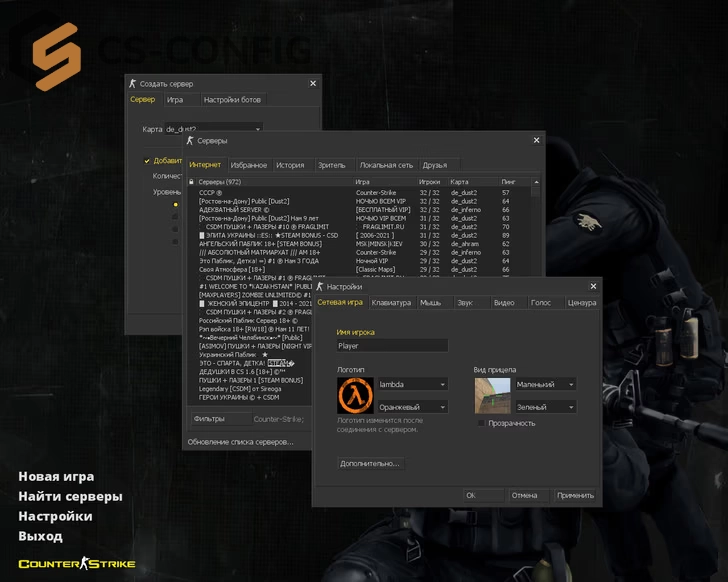Image resolution: width=728 pixels, height=582 pixels.
Task: Open the Оранжевый logo color dropdown
Action: (413, 407)
